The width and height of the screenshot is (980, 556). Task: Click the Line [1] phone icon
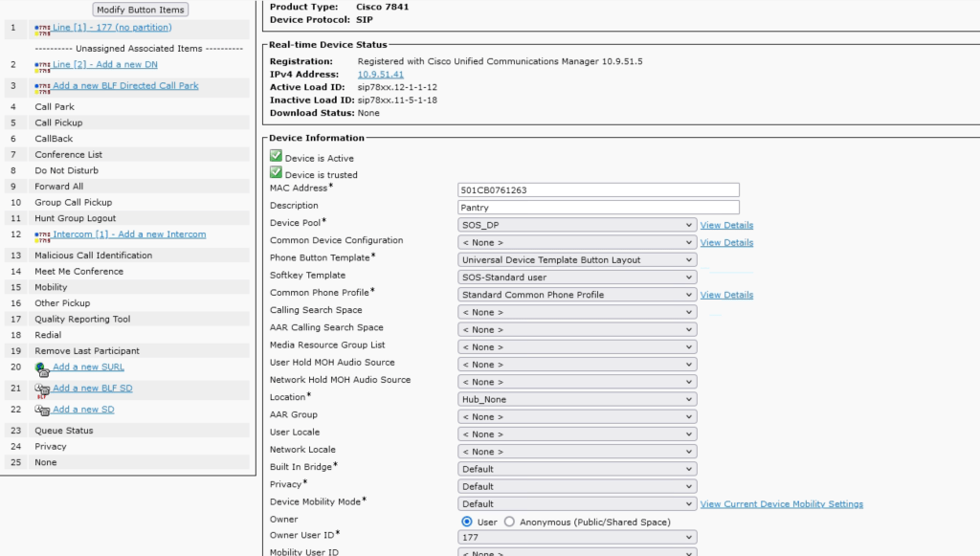click(42, 31)
